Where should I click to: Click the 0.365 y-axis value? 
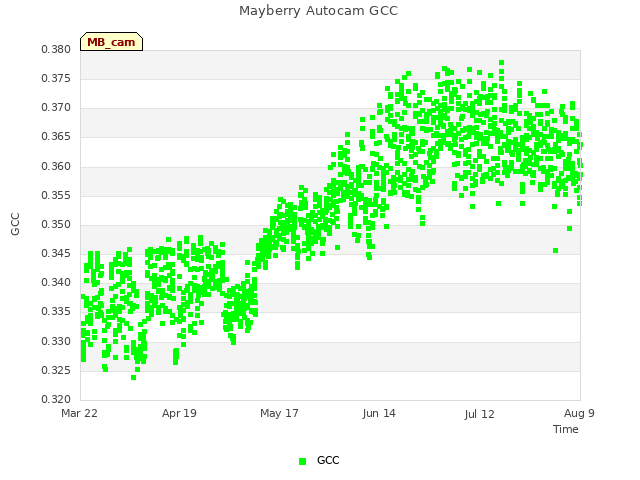pyautogui.click(x=56, y=137)
